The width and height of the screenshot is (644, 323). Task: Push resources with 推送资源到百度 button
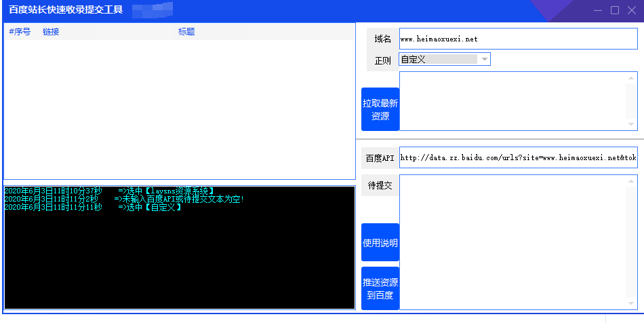(x=380, y=288)
